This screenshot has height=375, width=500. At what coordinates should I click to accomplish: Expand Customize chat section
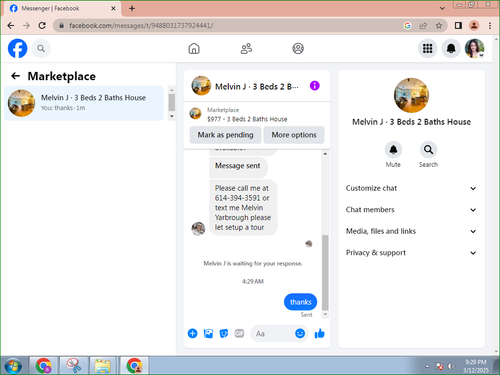411,188
